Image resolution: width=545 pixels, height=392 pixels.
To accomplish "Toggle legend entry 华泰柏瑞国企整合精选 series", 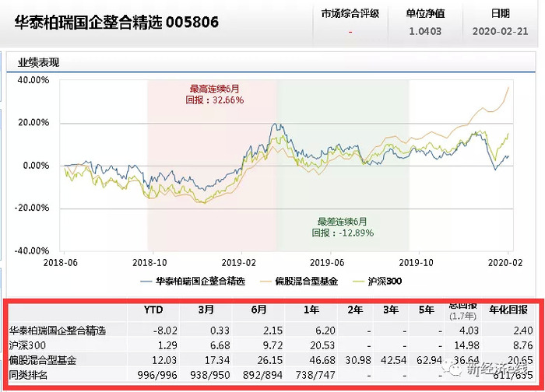I will point(193,282).
